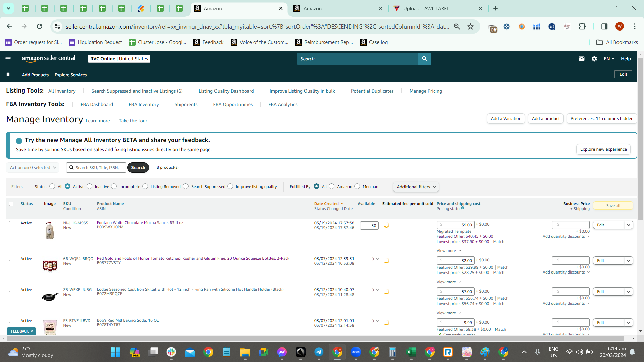
Task: Click the page's vertical scrollbar
Action: coord(641,139)
